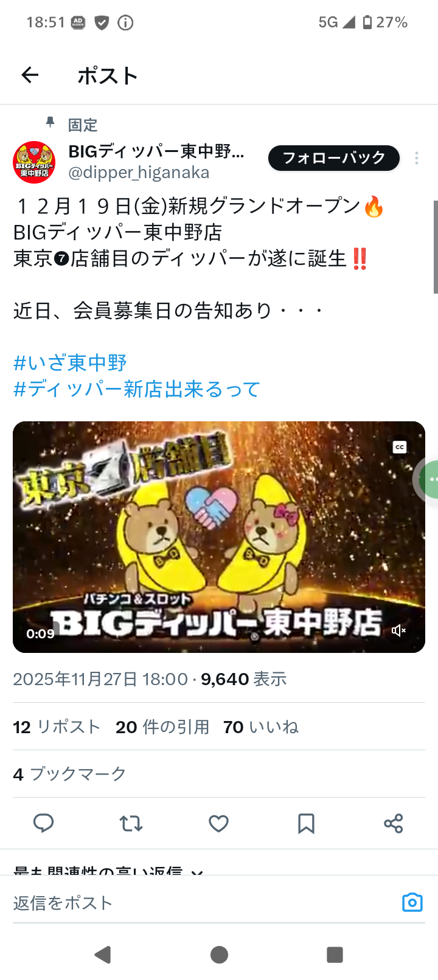Screen dimensions: 438x980
Task: Open the BIGディッパー東中野 profile avatar
Action: tap(34, 162)
